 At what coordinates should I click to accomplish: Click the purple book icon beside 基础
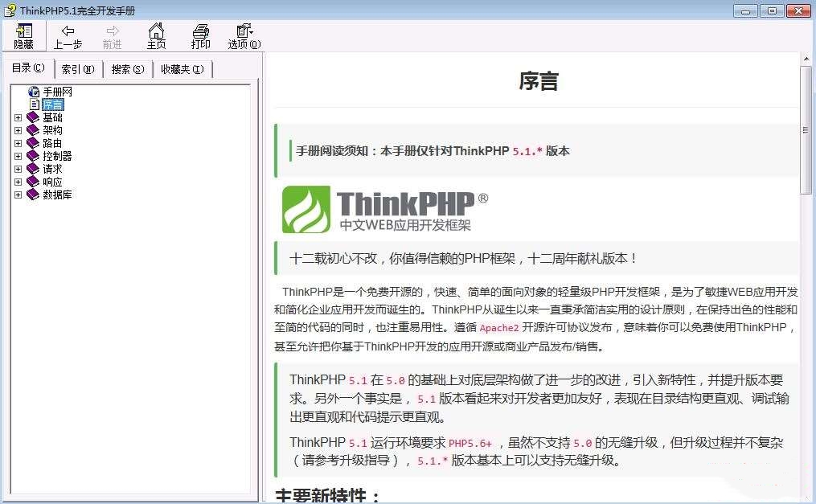(x=33, y=117)
